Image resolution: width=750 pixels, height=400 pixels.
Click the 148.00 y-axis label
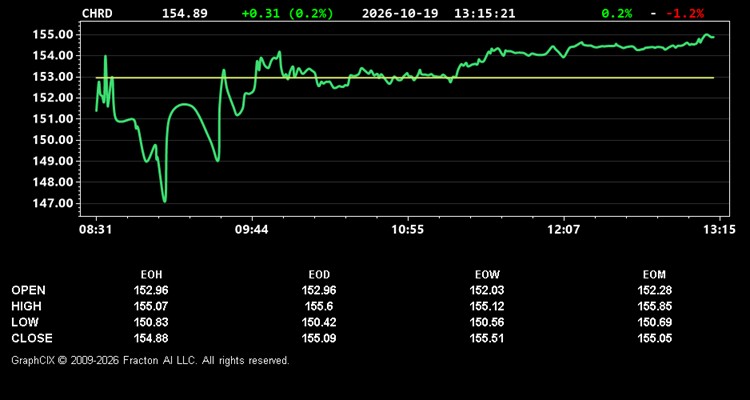[x=53, y=182]
